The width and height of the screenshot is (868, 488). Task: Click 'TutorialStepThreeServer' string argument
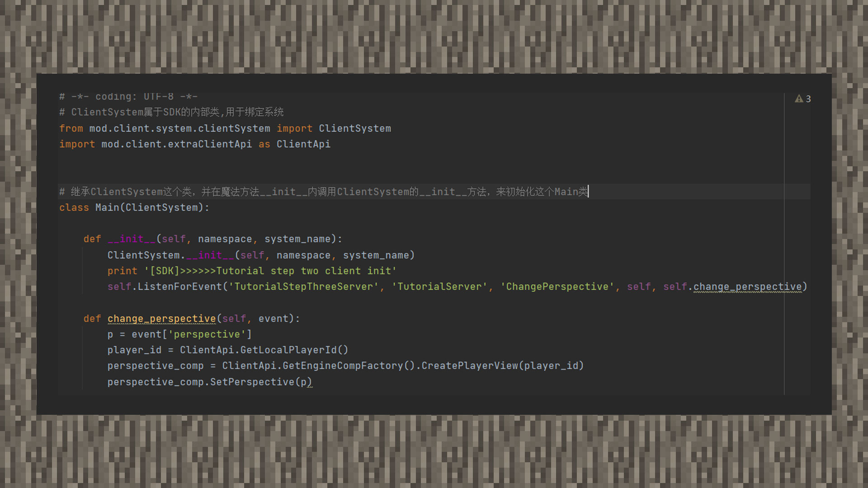click(x=303, y=286)
